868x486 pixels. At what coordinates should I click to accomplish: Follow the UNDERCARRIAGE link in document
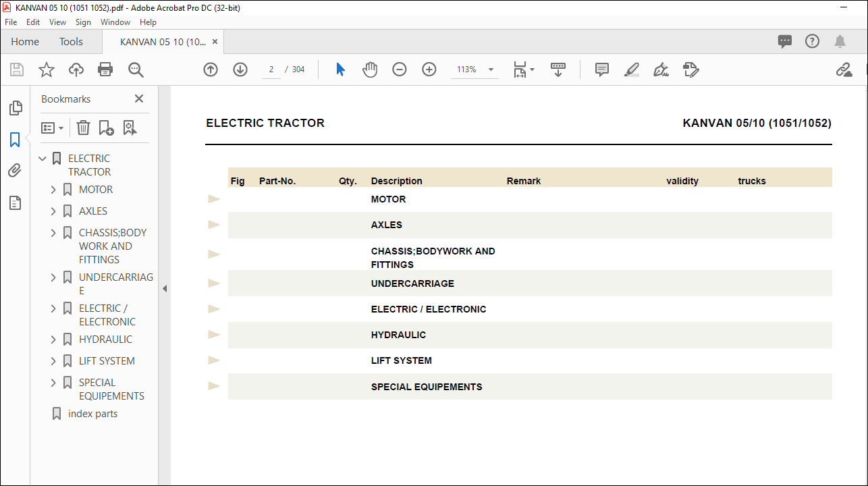pos(412,283)
